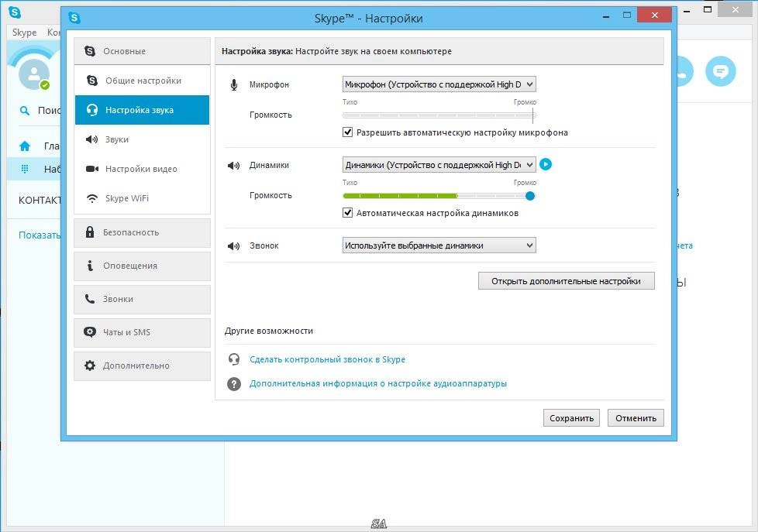Click the speaker volume slider handle

pos(530,196)
